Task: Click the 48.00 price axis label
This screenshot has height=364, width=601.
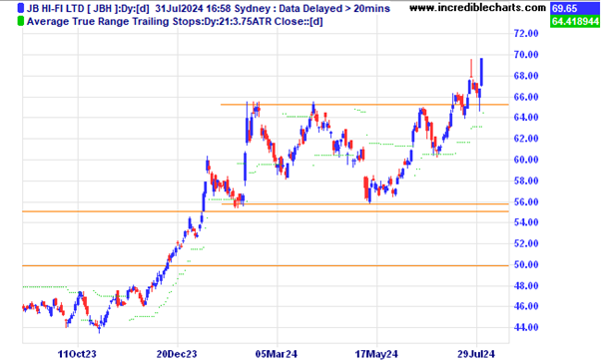Action: (526, 285)
